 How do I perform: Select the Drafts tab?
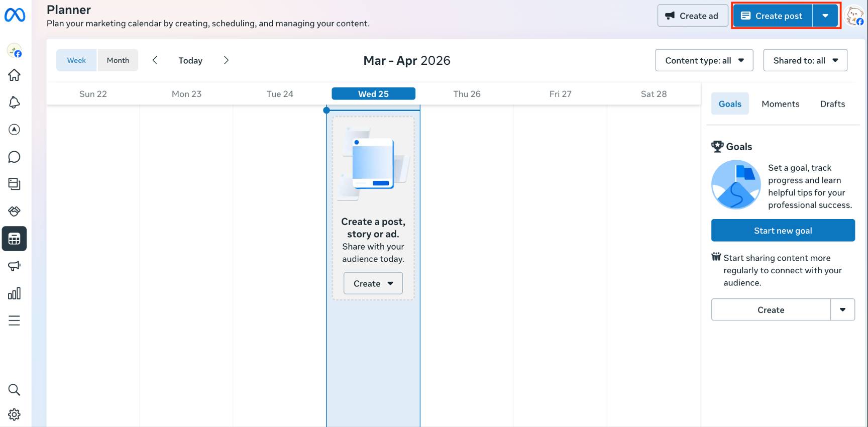pyautogui.click(x=832, y=103)
